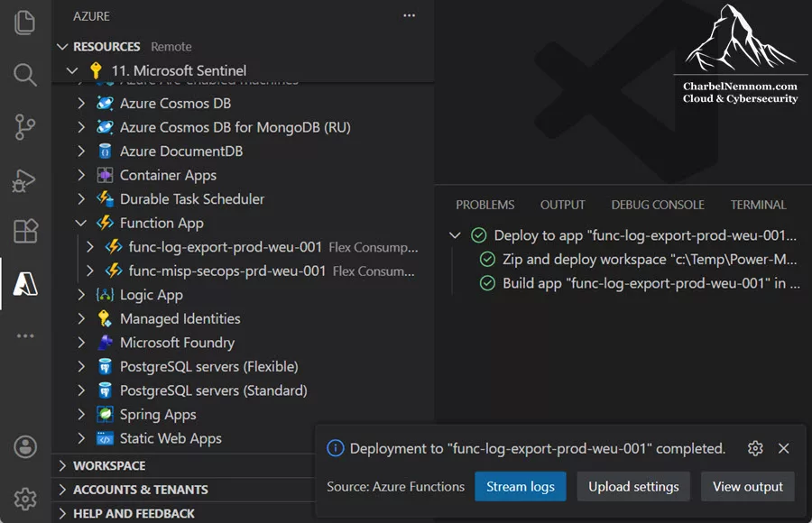The image size is (812, 523).
Task: Expand the PostgreSQL servers (Standard) node
Action: [x=81, y=390]
